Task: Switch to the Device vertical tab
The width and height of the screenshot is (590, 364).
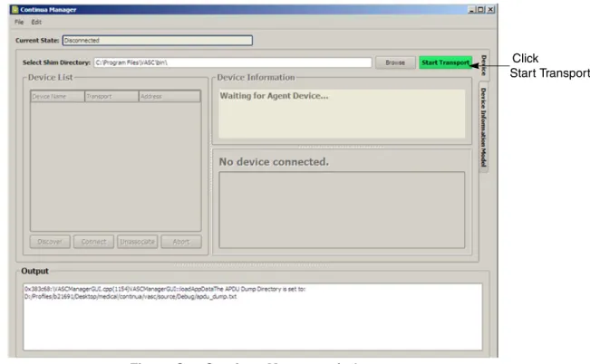Action: point(484,64)
